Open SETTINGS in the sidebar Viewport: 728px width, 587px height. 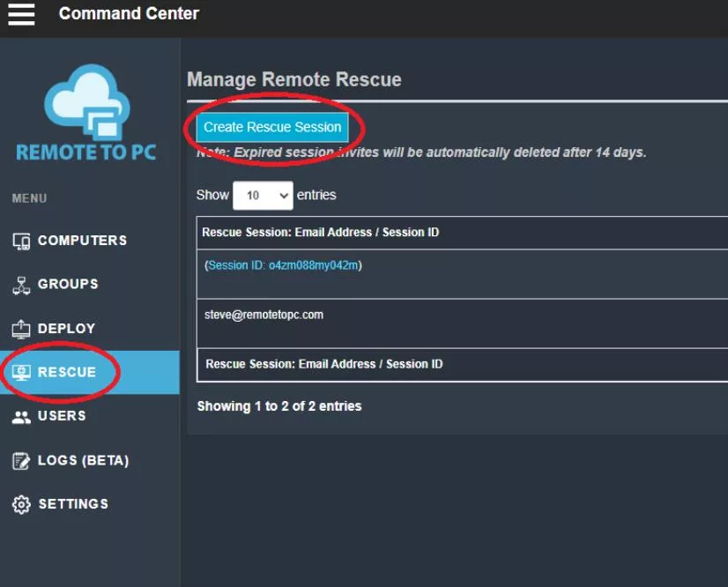[x=73, y=504]
